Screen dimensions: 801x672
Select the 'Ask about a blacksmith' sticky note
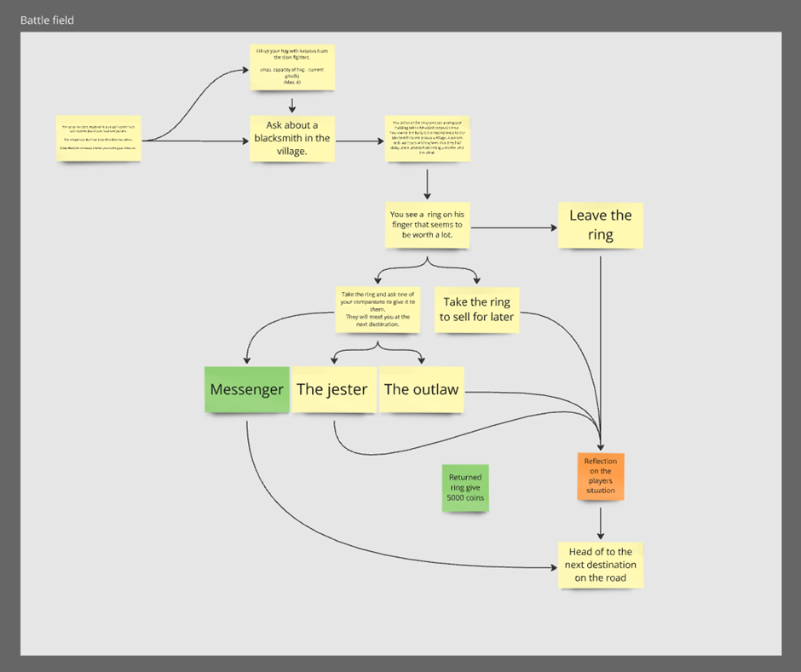(x=292, y=138)
